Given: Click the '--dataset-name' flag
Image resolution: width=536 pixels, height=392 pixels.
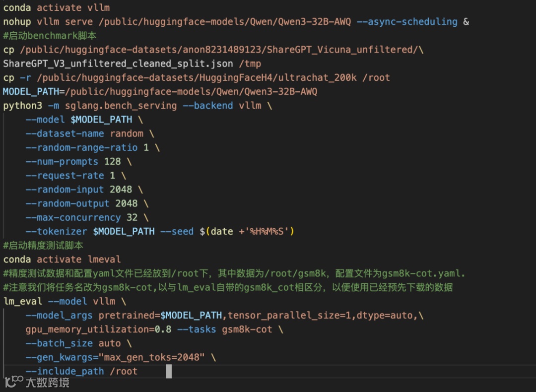Looking at the screenshot, I should (65, 133).
